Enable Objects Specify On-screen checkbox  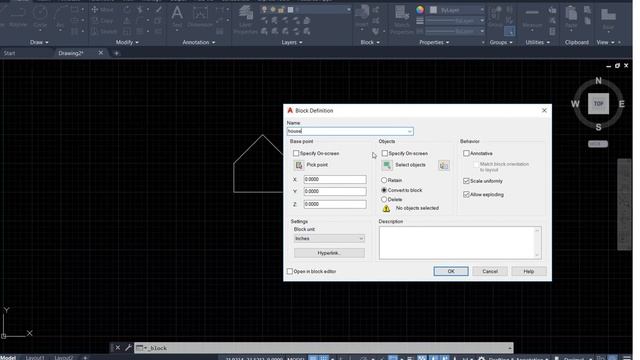384,153
